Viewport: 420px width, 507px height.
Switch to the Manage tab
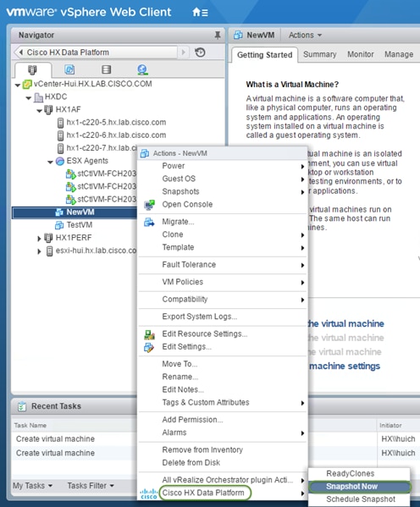399,54
